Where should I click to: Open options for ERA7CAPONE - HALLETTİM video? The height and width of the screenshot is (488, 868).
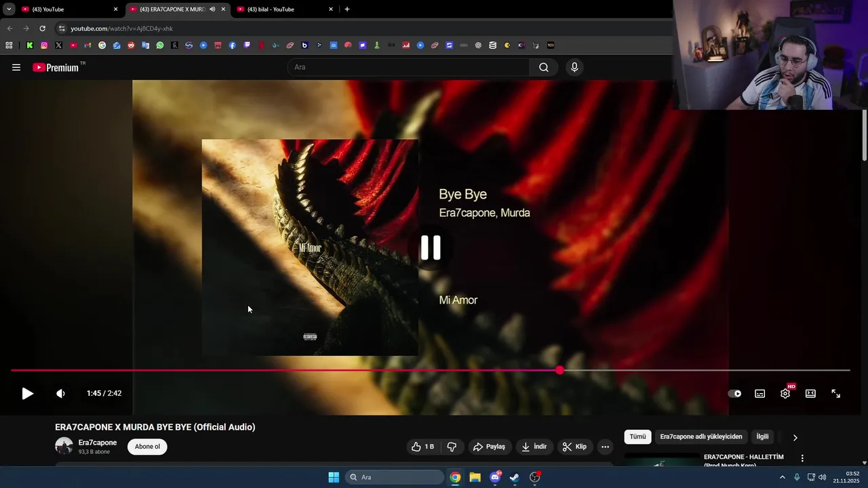point(802,459)
